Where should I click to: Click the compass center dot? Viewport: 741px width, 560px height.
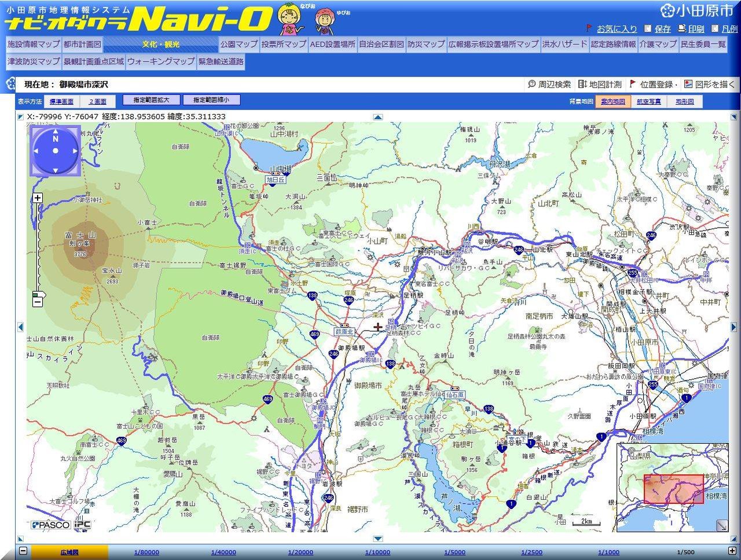[56, 151]
